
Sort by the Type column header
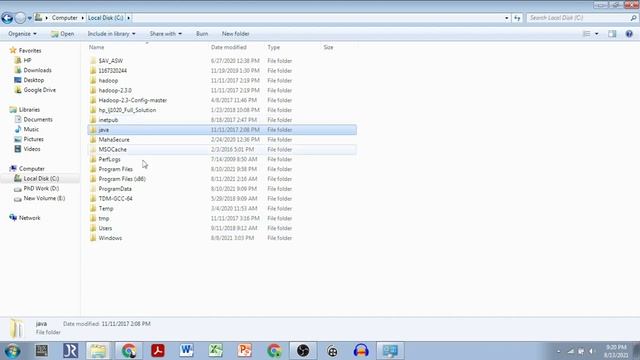coord(273,47)
